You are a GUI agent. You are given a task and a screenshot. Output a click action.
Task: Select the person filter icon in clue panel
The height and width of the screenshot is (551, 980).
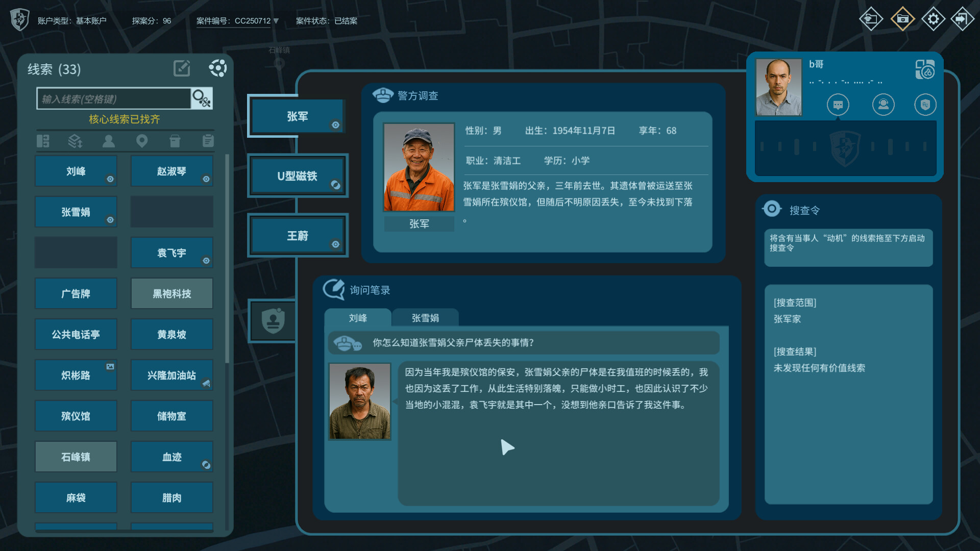coord(109,141)
